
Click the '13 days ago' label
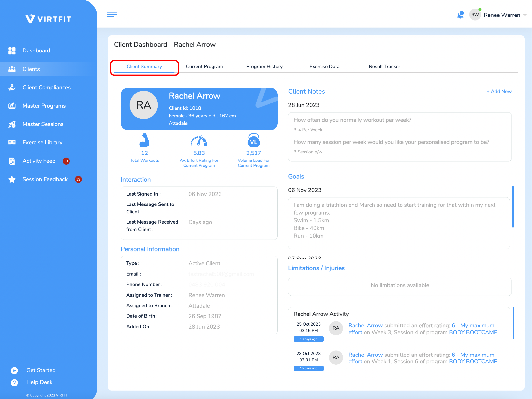coord(309,339)
